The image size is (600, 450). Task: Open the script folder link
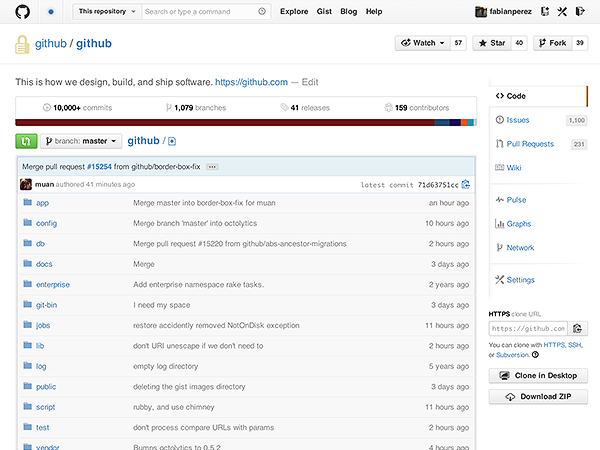[45, 407]
